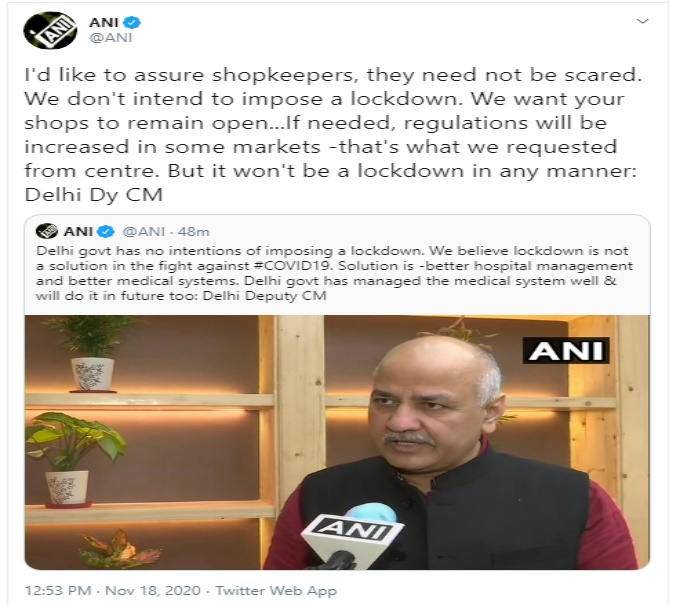Expand the tweet options chevron menu
680x605 pixels.
point(642,21)
